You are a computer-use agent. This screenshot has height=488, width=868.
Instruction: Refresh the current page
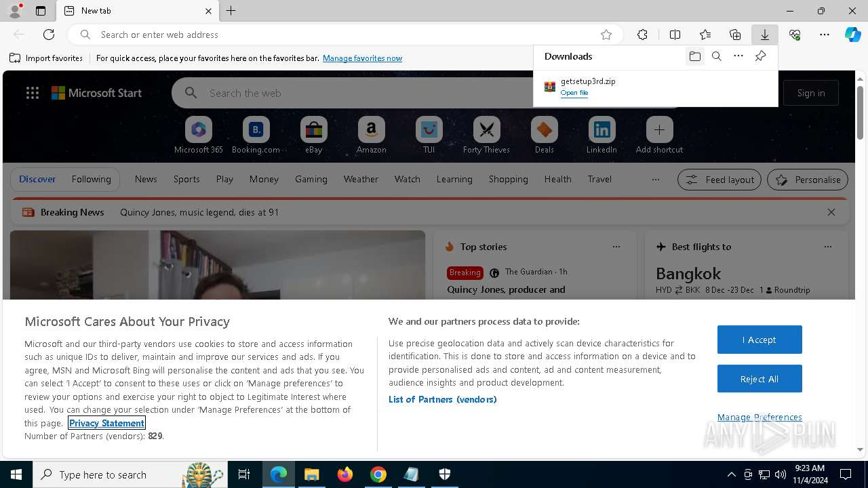(49, 35)
